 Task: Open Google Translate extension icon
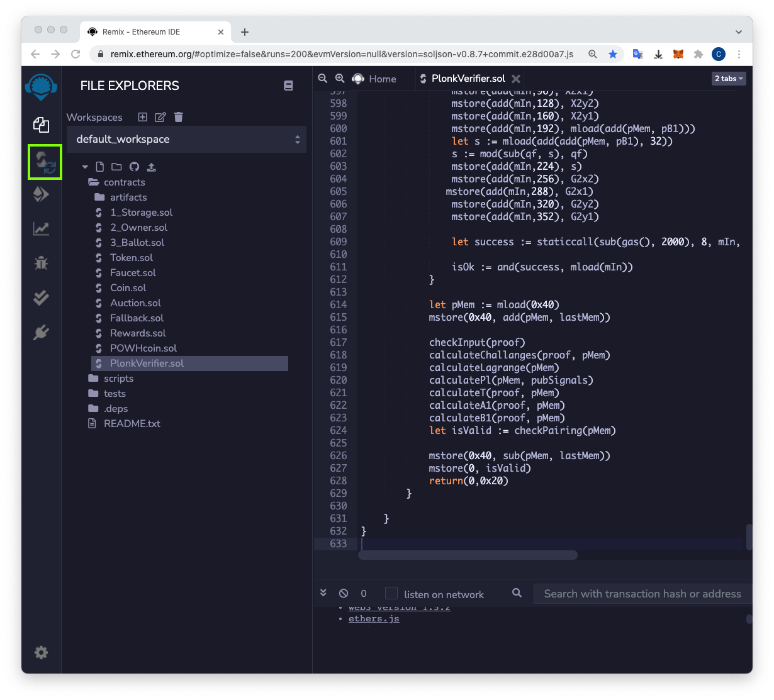coord(637,54)
